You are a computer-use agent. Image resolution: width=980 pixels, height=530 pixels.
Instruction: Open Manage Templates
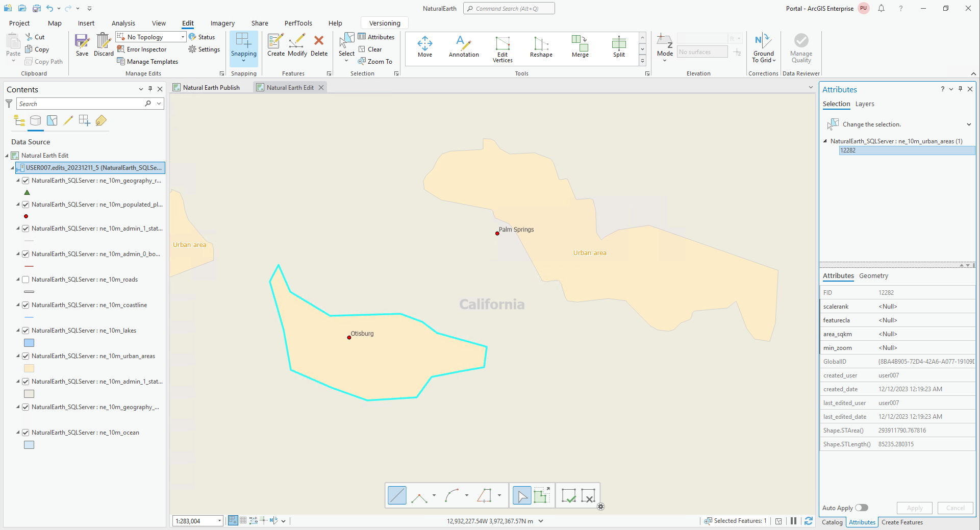[147, 62]
